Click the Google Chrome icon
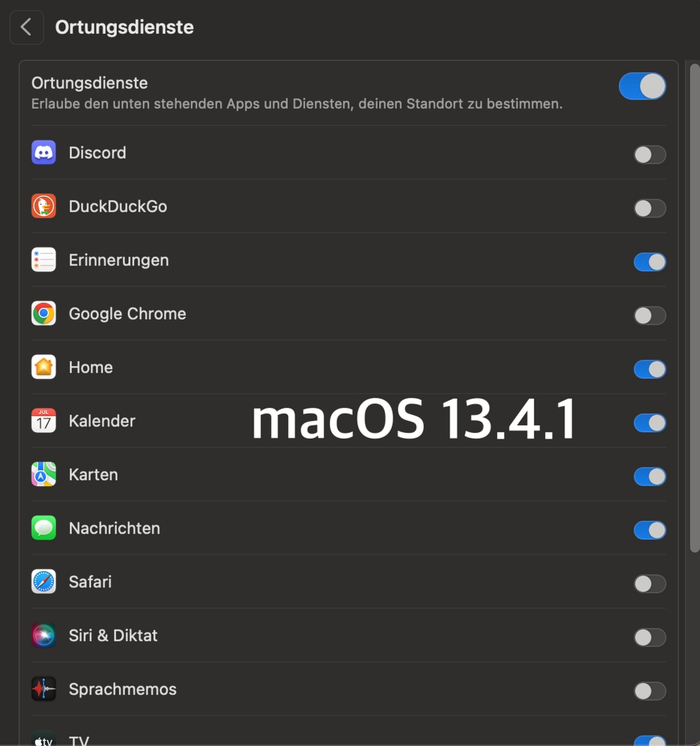This screenshot has height=746, width=700. [x=44, y=313]
